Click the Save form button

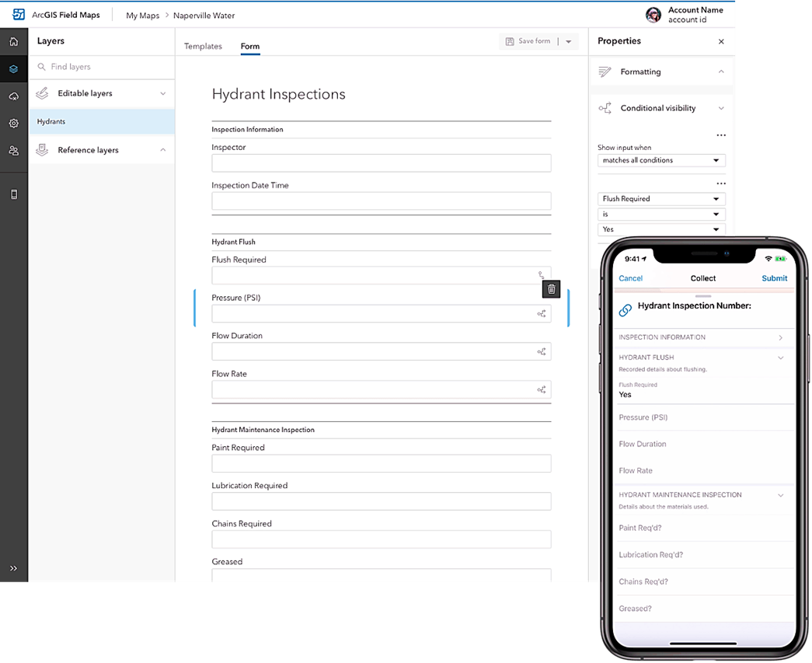pyautogui.click(x=528, y=41)
